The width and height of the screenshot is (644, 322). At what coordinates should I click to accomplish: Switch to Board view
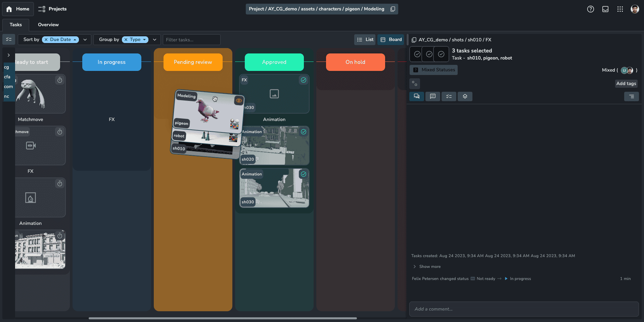(x=391, y=40)
